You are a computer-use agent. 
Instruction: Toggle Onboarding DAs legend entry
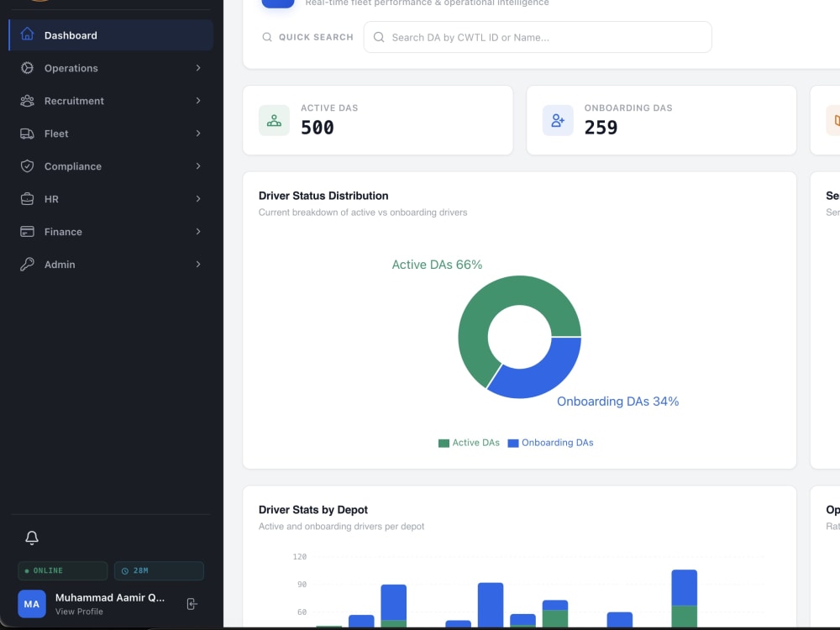(550, 443)
